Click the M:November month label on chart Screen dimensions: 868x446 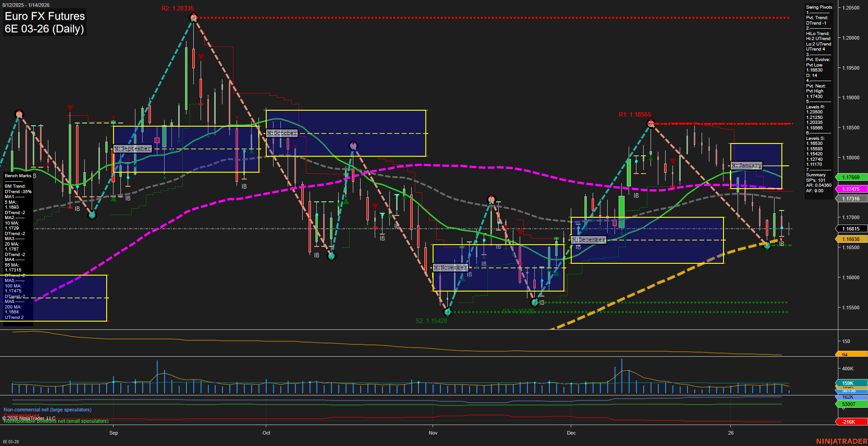coord(449,267)
